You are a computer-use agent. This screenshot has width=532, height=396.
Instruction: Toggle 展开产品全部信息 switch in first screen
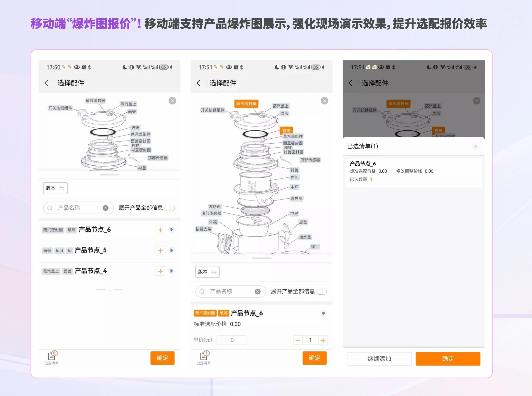[170, 208]
